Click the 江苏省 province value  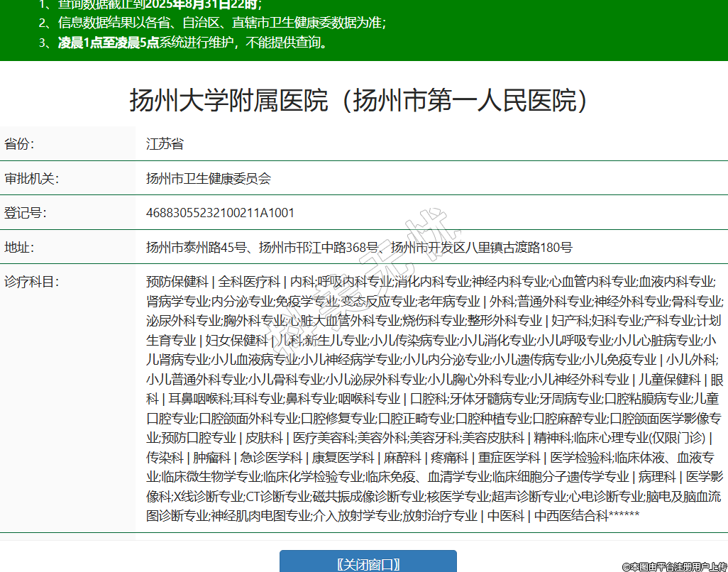click(165, 144)
